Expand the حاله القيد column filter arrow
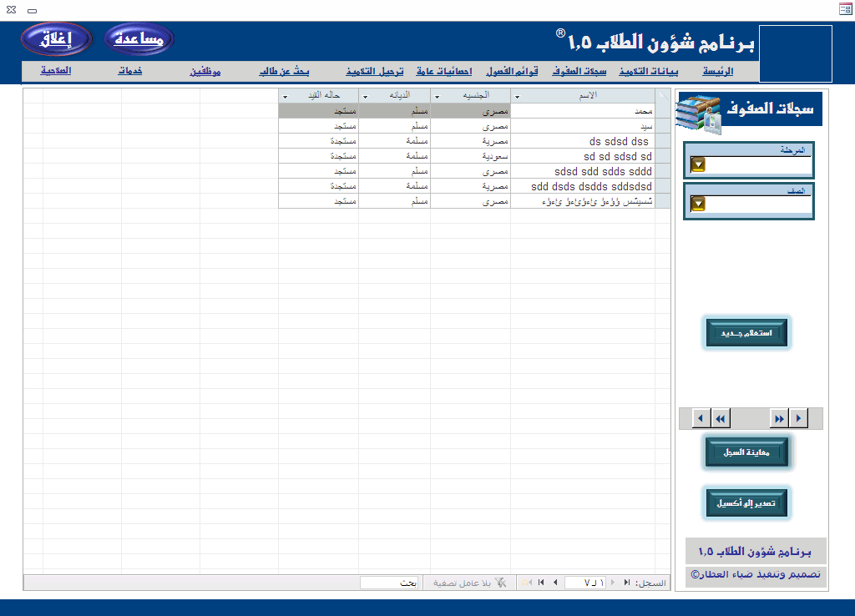The width and height of the screenshot is (855, 616). (286, 96)
